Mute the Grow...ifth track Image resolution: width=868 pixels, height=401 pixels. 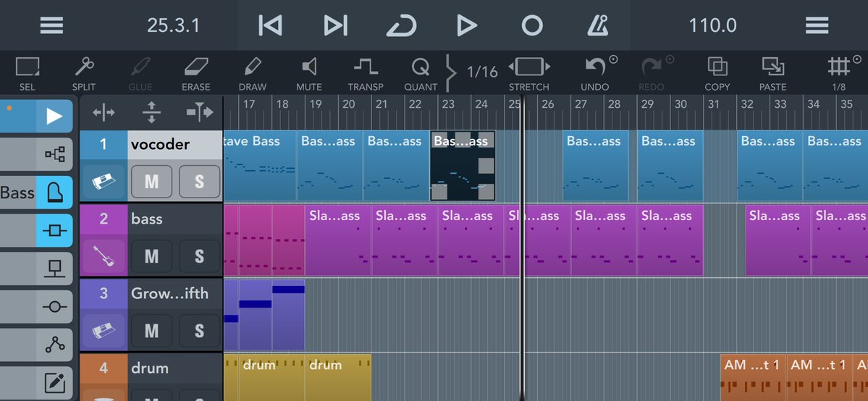point(151,331)
